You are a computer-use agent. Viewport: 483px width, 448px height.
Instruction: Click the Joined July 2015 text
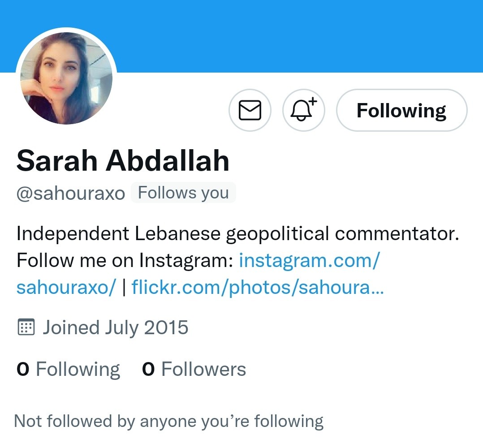pos(115,327)
